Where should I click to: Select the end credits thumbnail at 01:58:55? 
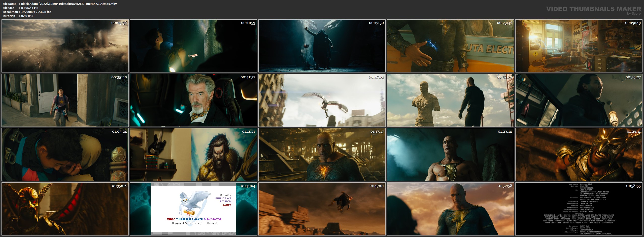(x=579, y=209)
